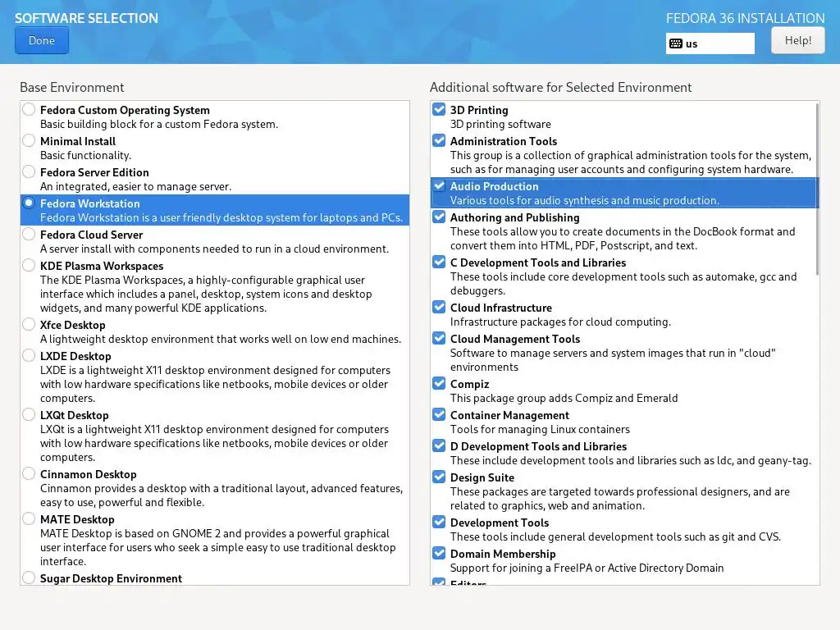Click the us keyboard layout indicator
Screen dimensions: 840x630
tap(710, 44)
